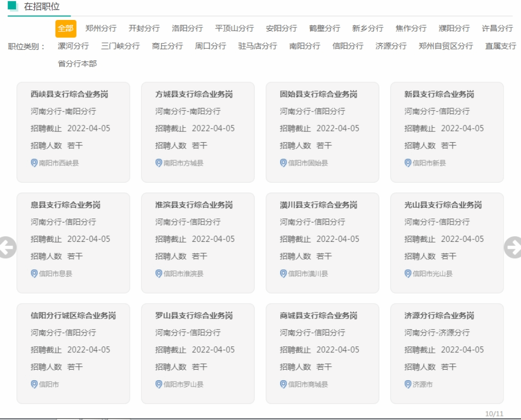Click location pin icon for 济源市
This screenshot has width=521, height=420.
[x=408, y=384]
